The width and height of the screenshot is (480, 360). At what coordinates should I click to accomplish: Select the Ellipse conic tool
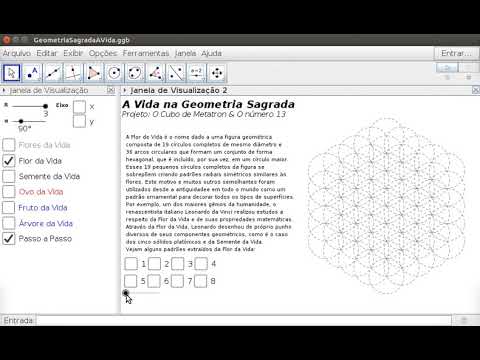pyautogui.click(x=135, y=73)
